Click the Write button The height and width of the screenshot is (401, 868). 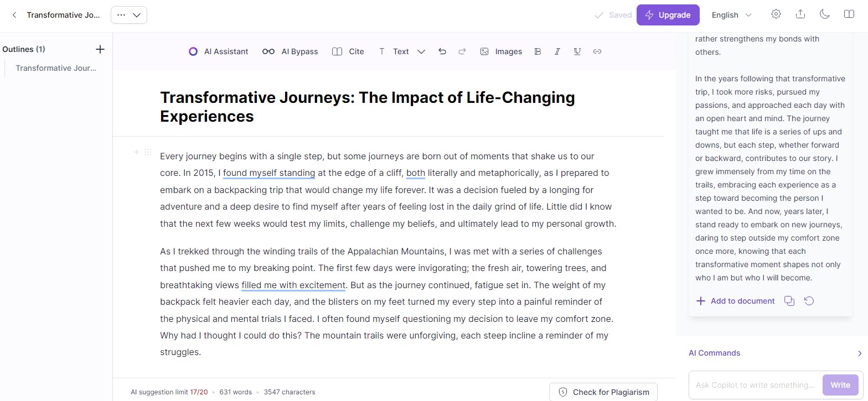pos(840,385)
